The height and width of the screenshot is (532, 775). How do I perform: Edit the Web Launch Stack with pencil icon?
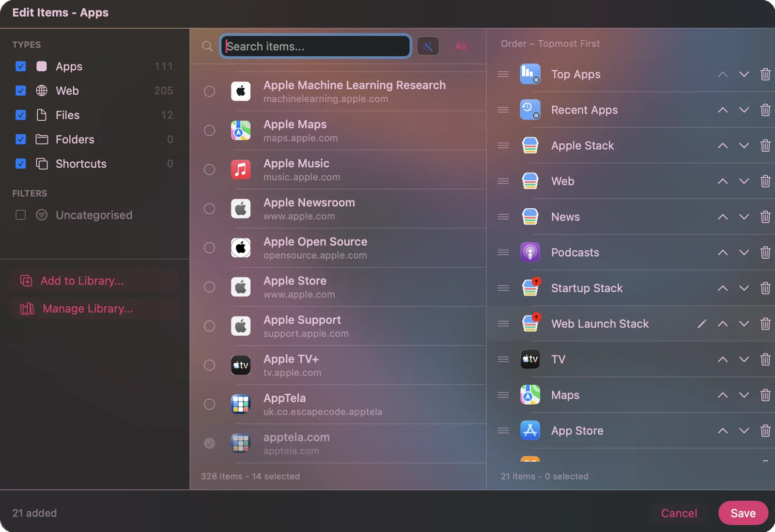point(702,324)
